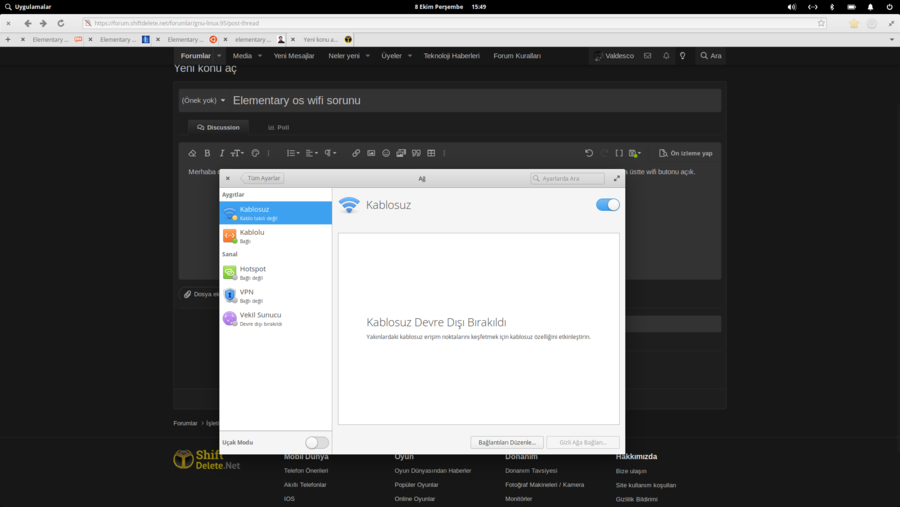
Task: Open Vekil Sunucu proxy settings
Action: click(259, 318)
